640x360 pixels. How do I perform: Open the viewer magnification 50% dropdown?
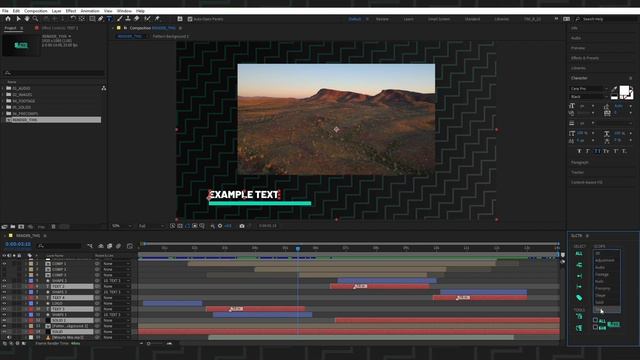coord(122,226)
